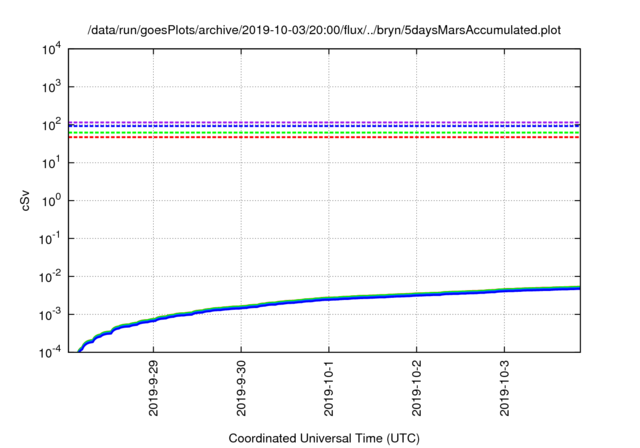Click the 2019-10-2 date tick label

pyautogui.click(x=417, y=388)
